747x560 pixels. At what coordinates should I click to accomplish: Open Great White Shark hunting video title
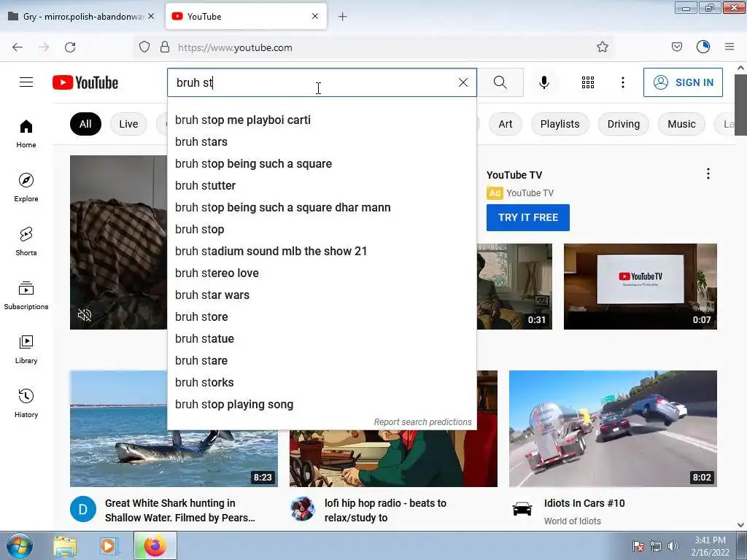point(180,510)
